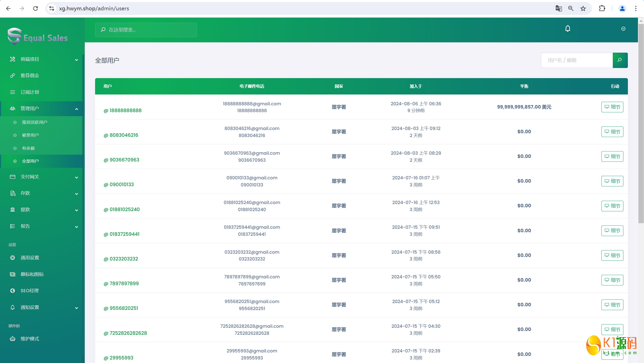Expand the 提款 chevron
This screenshot has height=363, width=644.
[76, 210]
